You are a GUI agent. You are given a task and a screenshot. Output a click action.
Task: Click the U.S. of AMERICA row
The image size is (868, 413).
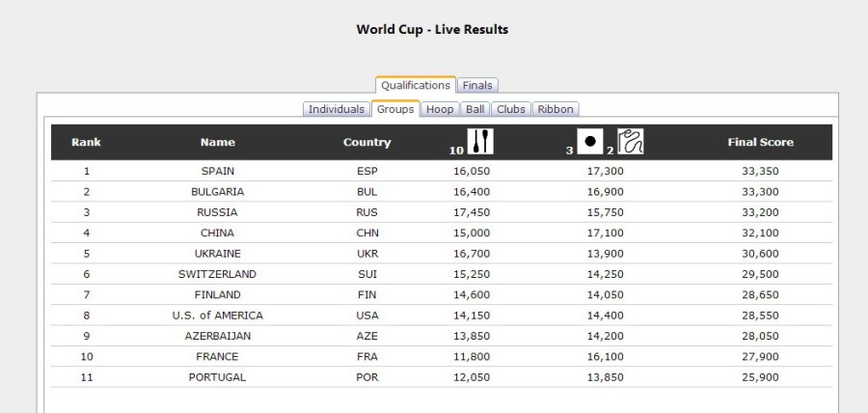point(217,316)
